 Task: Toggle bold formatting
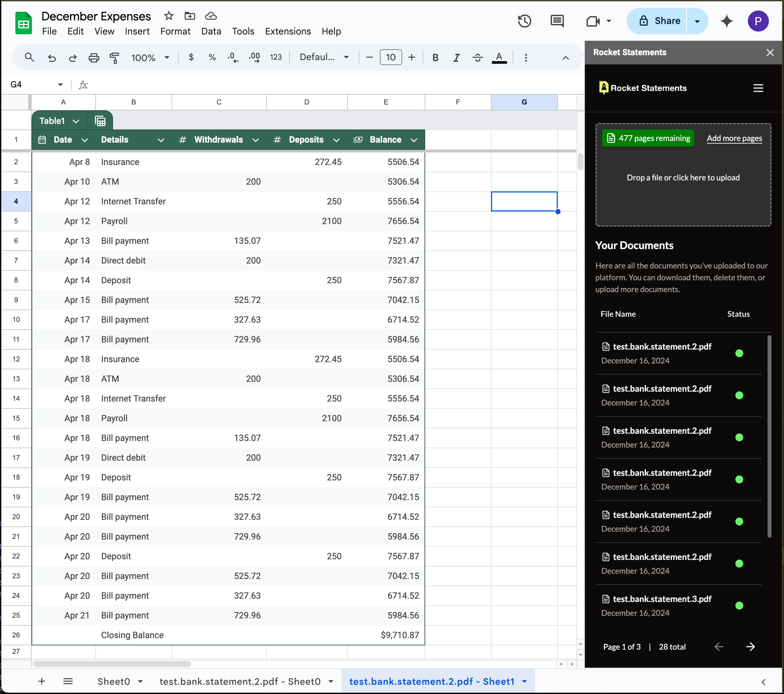[435, 58]
